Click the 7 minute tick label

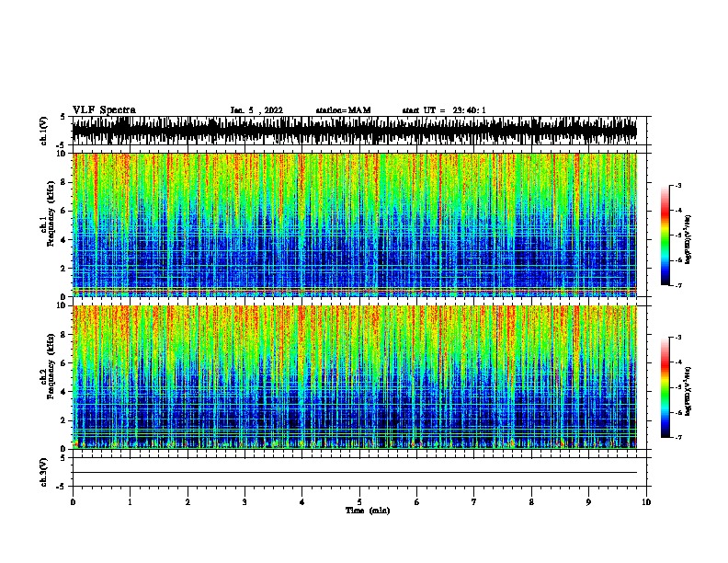[x=474, y=502]
